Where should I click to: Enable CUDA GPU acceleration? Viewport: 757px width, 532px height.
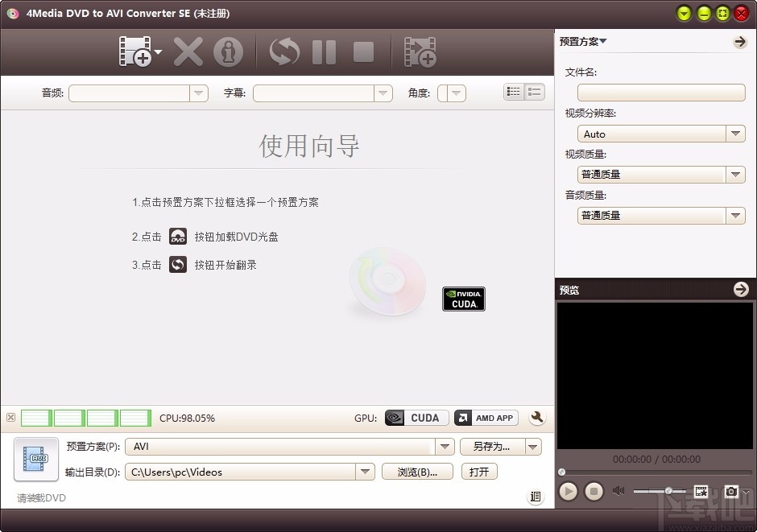pyautogui.click(x=416, y=418)
